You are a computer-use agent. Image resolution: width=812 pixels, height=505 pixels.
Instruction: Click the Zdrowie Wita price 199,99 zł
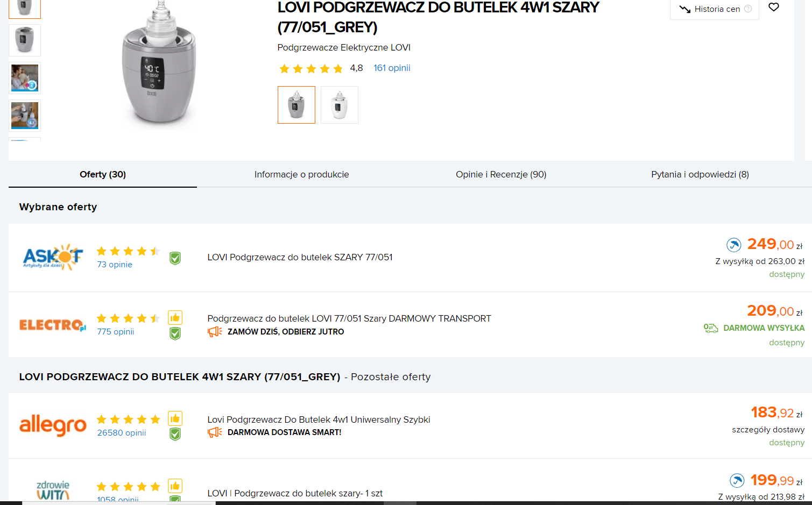tap(777, 480)
